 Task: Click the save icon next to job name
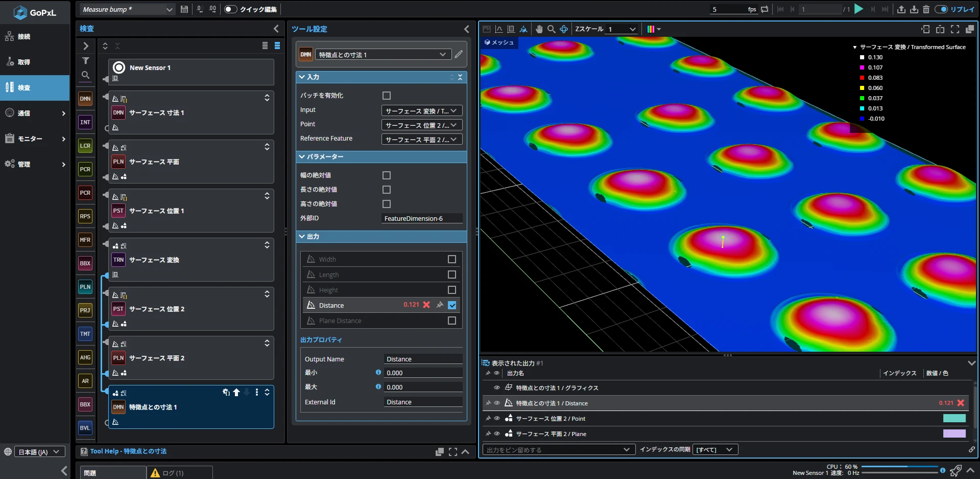point(184,9)
